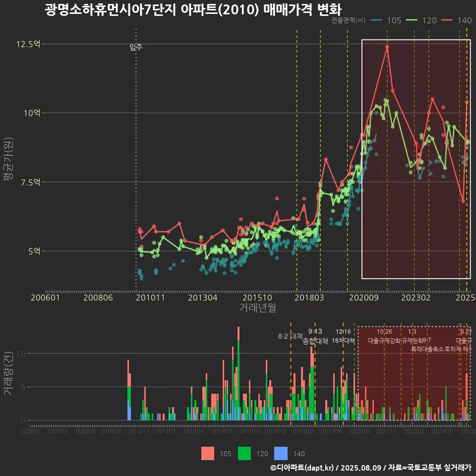Click 202302 on the price chart x-axis
476x476 pixels.
tap(416, 297)
